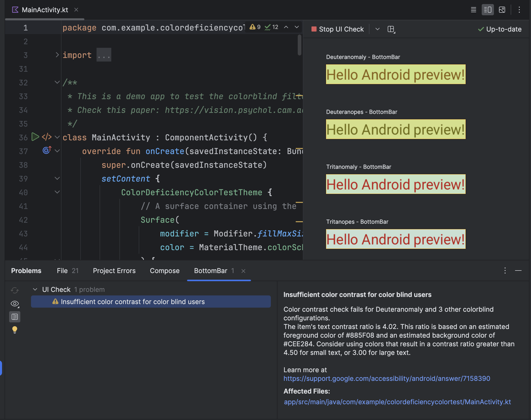Select the BottomBar tab in Problems panel
Viewport: 531px width, 420px height.
click(x=211, y=270)
